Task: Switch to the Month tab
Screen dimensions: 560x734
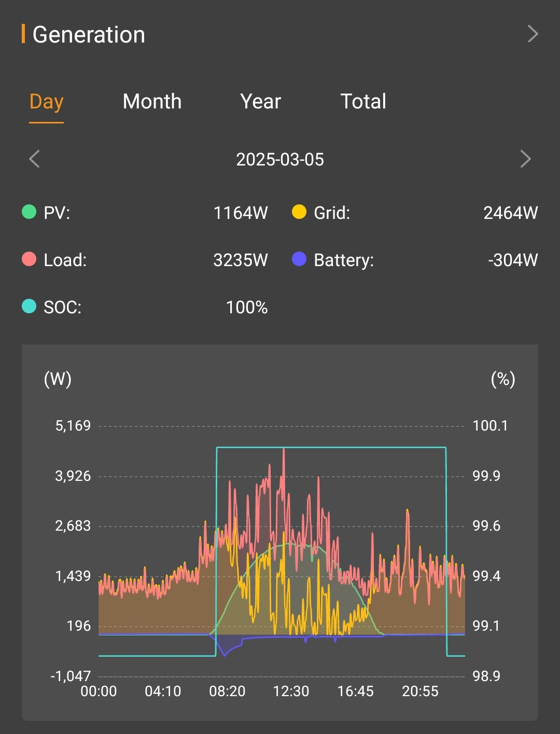Action: (152, 101)
